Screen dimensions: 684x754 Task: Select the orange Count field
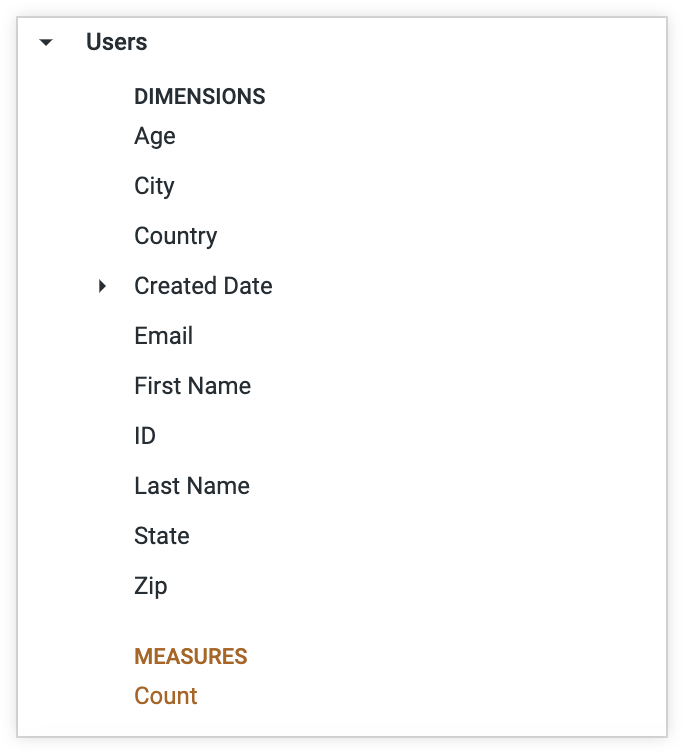click(166, 696)
